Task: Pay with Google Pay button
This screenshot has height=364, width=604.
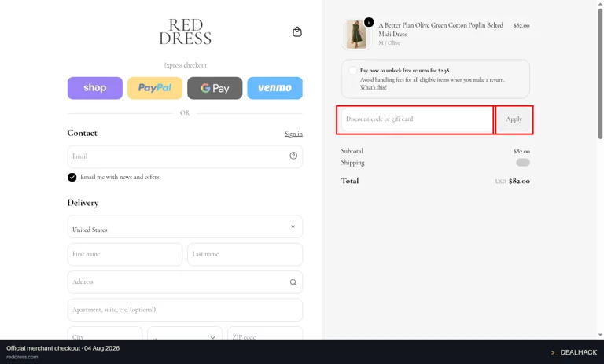Action: (x=215, y=88)
